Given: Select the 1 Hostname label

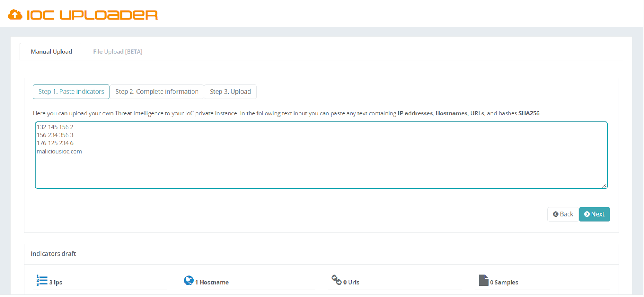Looking at the screenshot, I should tap(212, 283).
